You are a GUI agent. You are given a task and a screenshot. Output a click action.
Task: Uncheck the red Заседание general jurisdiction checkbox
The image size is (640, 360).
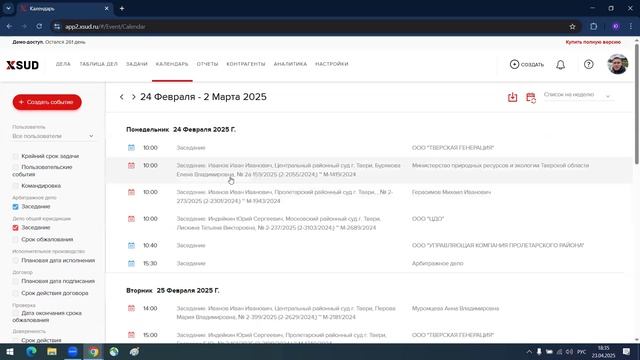click(x=16, y=227)
